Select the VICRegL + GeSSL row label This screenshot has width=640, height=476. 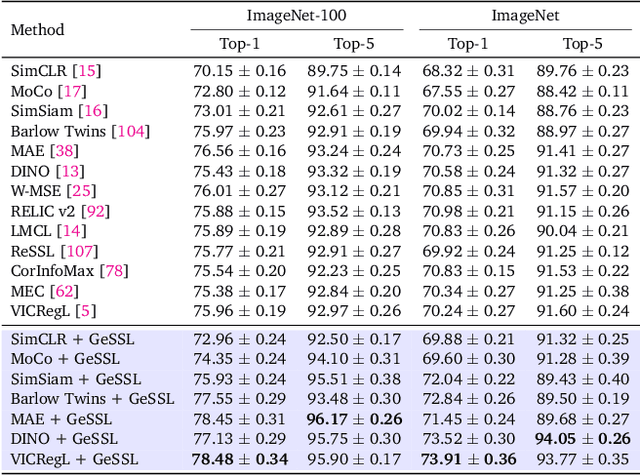[74, 459]
